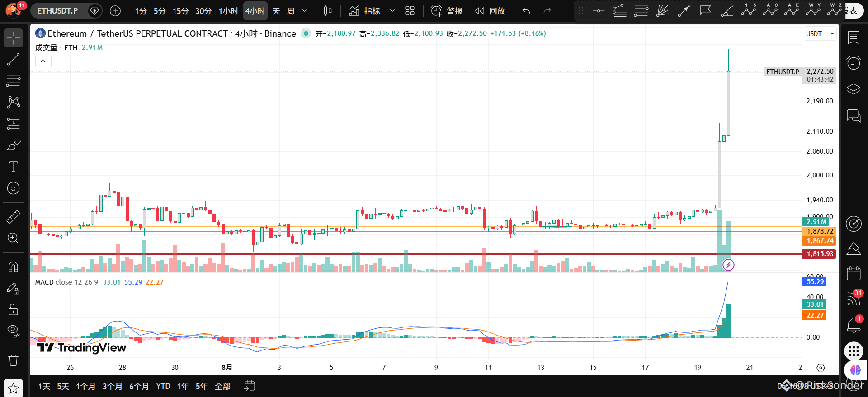The width and height of the screenshot is (868, 397).
Task: Toggle lock all drawings
Action: (x=14, y=310)
